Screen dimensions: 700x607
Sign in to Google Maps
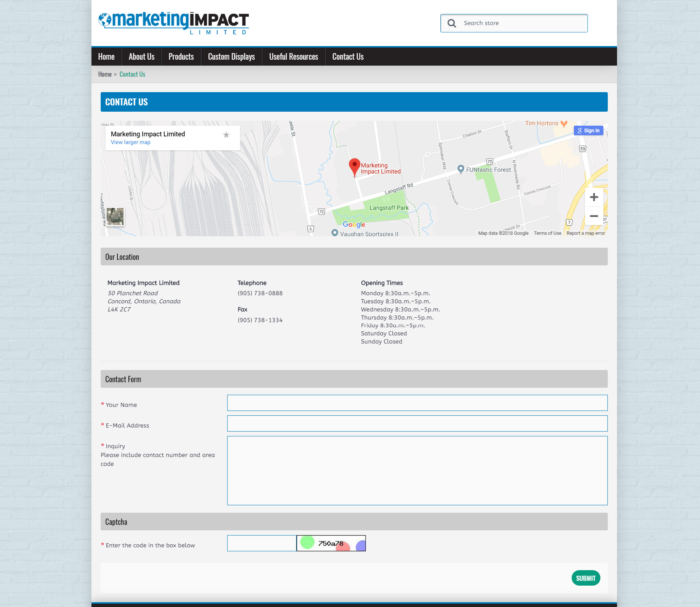(588, 130)
